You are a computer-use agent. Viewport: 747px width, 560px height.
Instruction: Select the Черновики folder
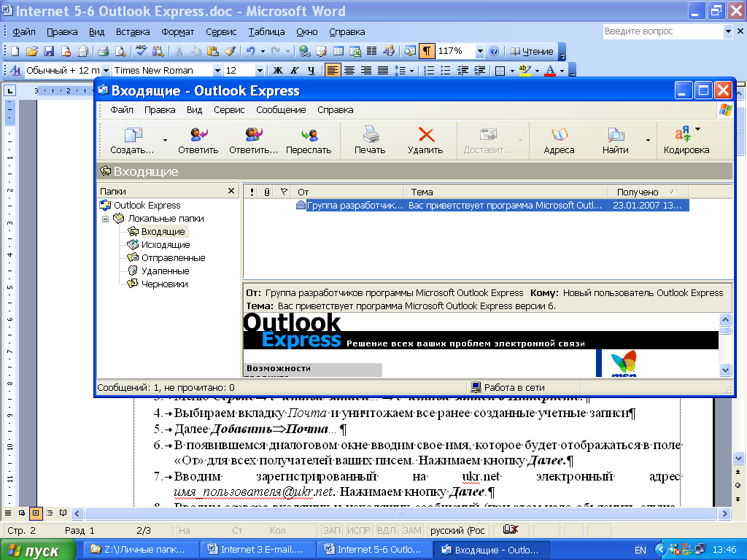tap(164, 284)
